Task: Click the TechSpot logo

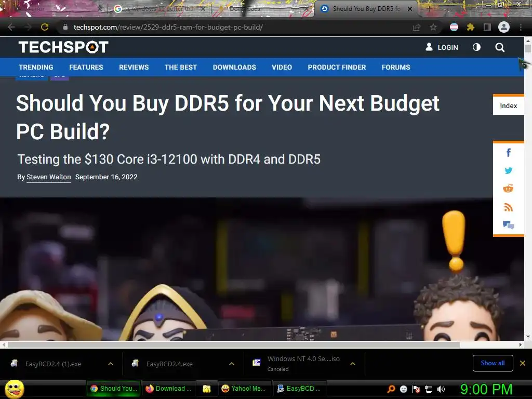Action: (x=63, y=47)
